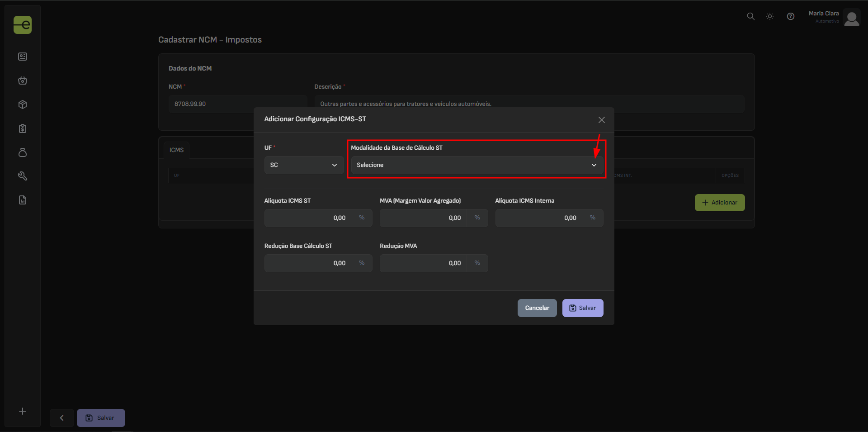Click the green app logo in the sidebar
Screen dimensions: 868x432
click(x=23, y=25)
